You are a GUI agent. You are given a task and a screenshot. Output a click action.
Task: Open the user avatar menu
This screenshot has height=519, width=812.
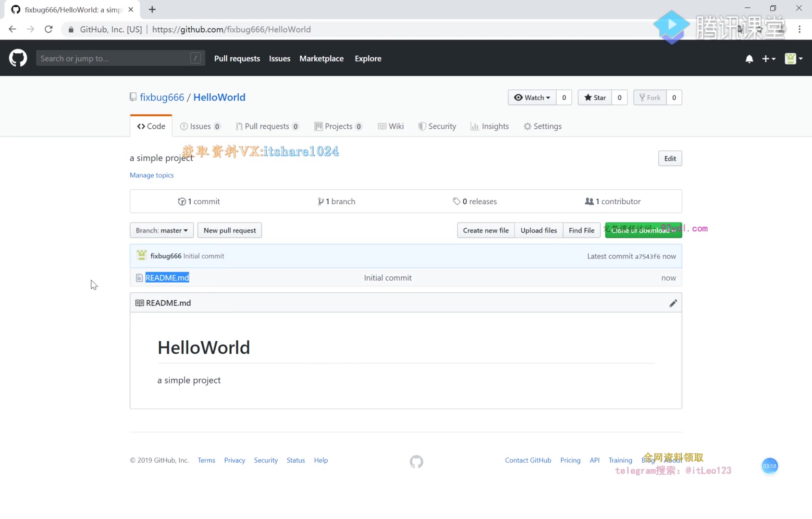tap(793, 59)
